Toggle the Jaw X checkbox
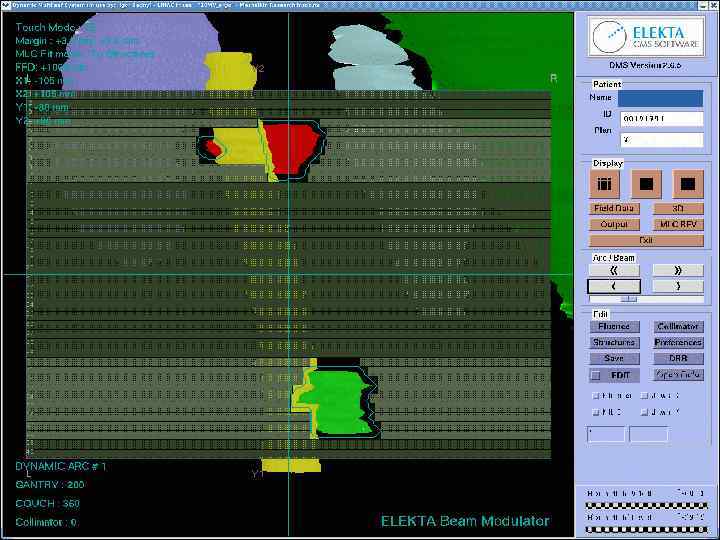Image resolution: width=720 pixels, height=540 pixels. (645, 396)
